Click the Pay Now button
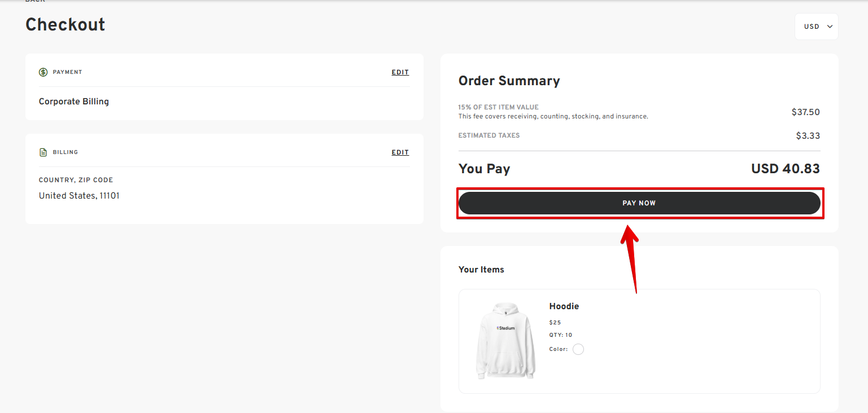 pos(639,203)
